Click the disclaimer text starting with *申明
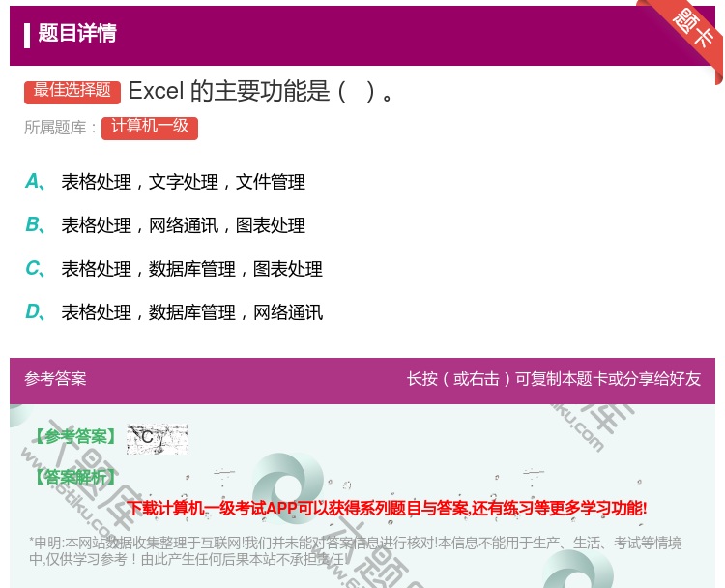This screenshot has width=725, height=588. 355,550
